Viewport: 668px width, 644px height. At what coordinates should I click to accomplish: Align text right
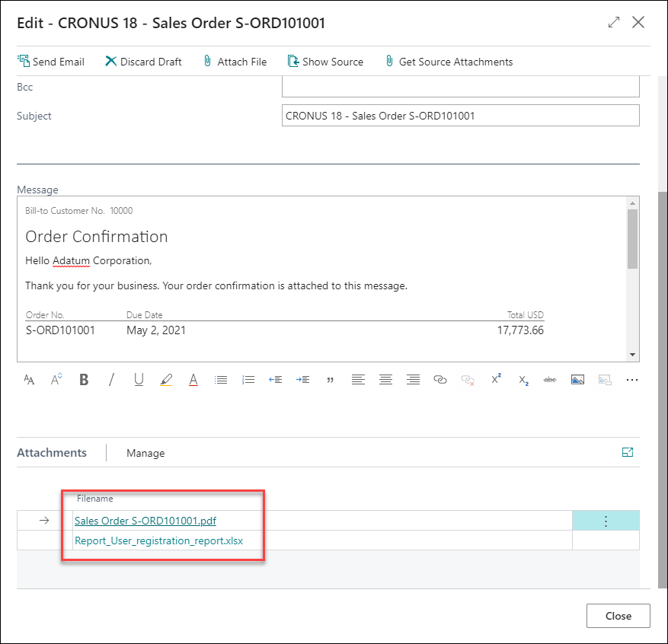(x=413, y=380)
